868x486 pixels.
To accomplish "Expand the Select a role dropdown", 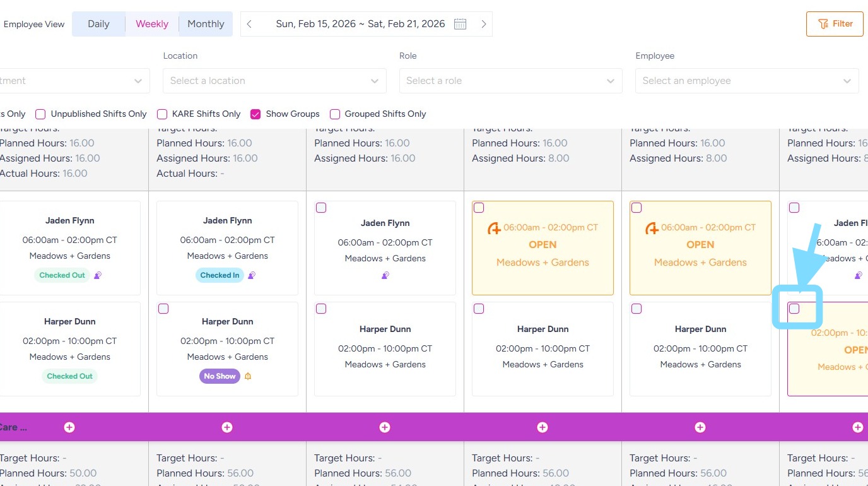I will pos(510,81).
